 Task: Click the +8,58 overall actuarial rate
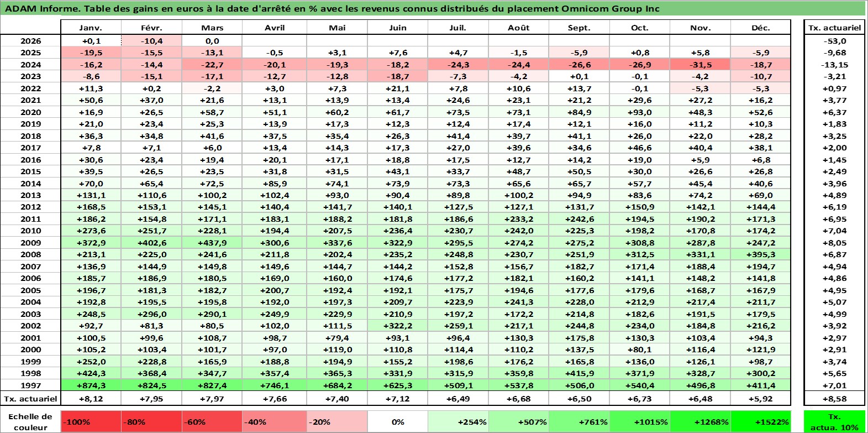pyautogui.click(x=834, y=399)
